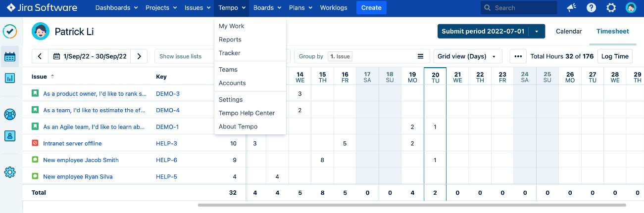644x213 pixels.
Task: Click the sidebar settings gear icon
Action: click(10, 172)
